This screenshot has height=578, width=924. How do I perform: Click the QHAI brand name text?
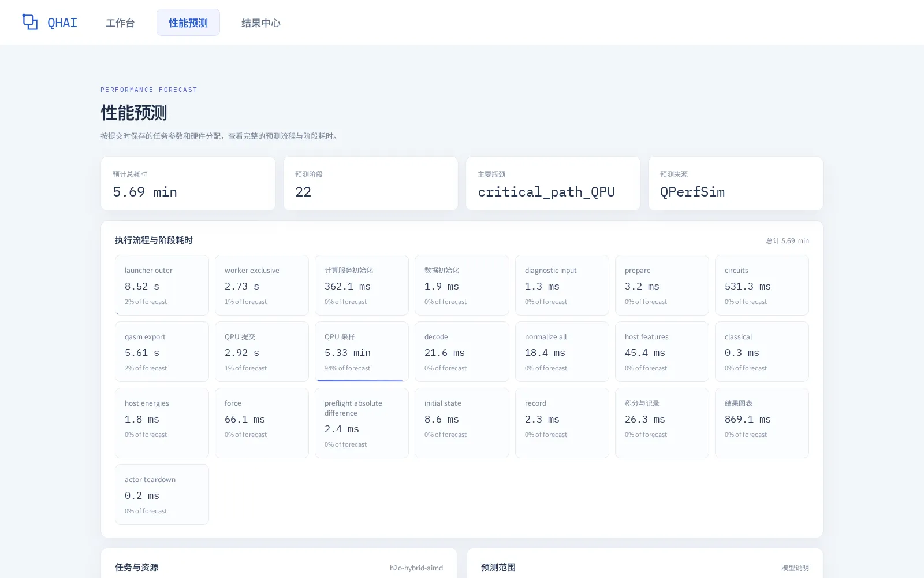click(x=62, y=23)
